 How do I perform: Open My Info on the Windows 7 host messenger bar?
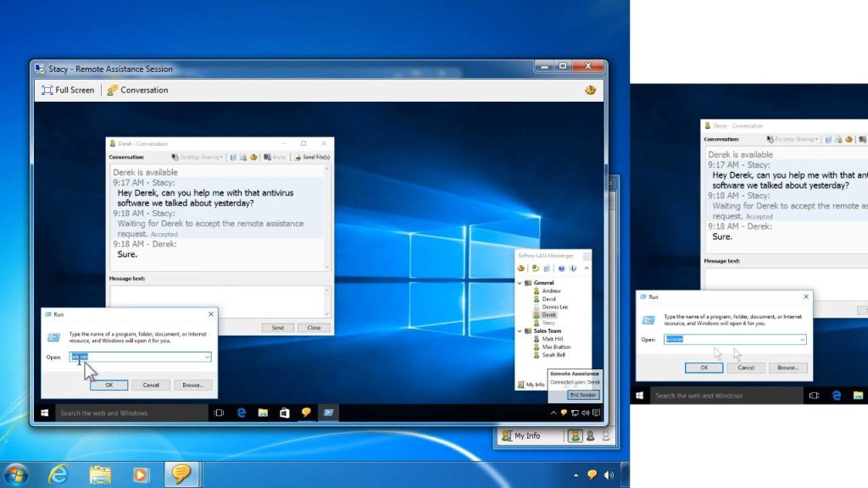(x=521, y=436)
